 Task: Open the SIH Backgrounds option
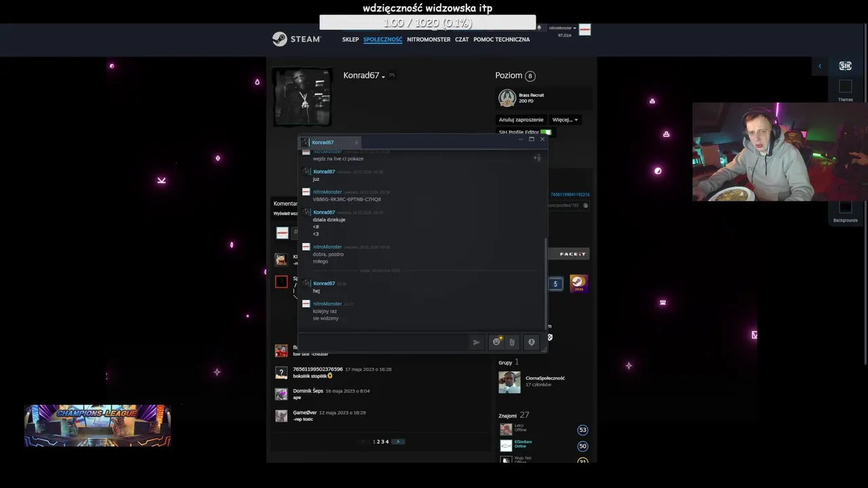coord(845,211)
